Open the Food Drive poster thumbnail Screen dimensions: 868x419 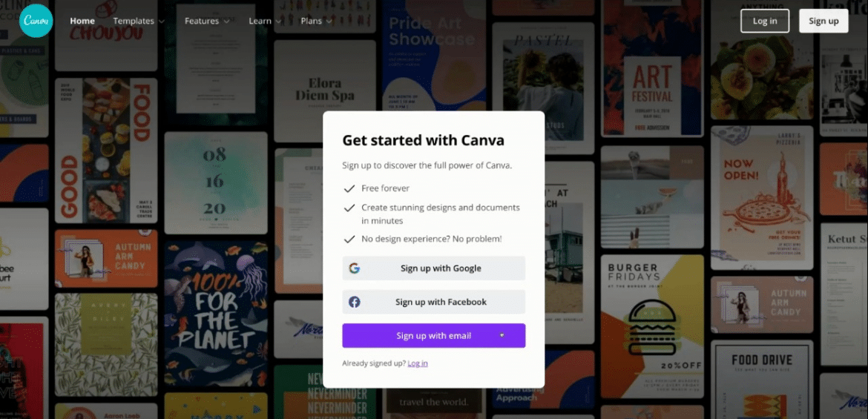point(762,379)
